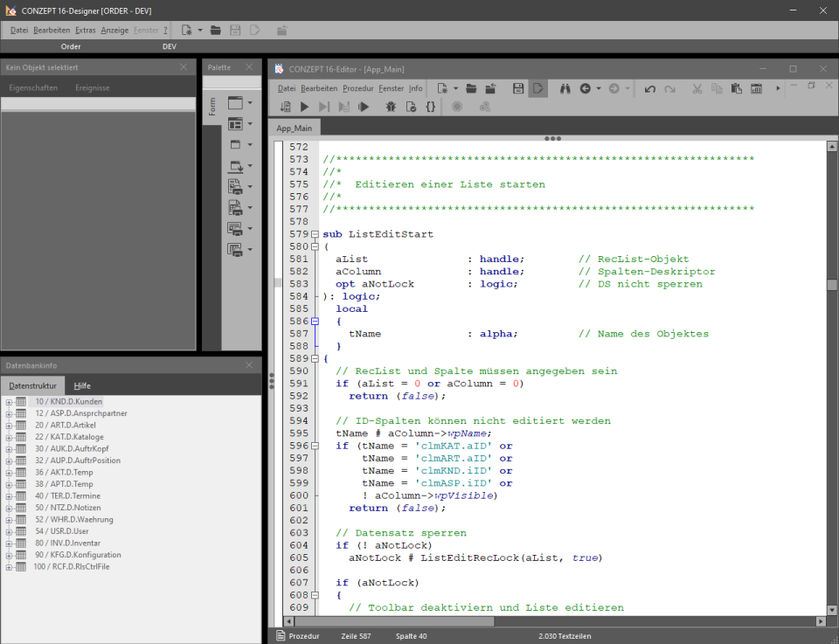This screenshot has height=644, width=839.
Task: Collapse the code fold at line 579
Action: click(x=315, y=234)
